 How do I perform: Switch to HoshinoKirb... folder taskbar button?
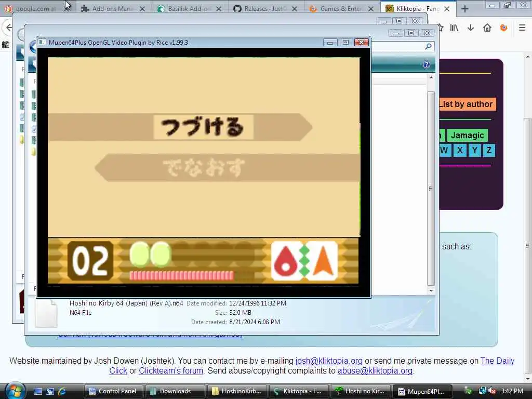tap(237, 391)
